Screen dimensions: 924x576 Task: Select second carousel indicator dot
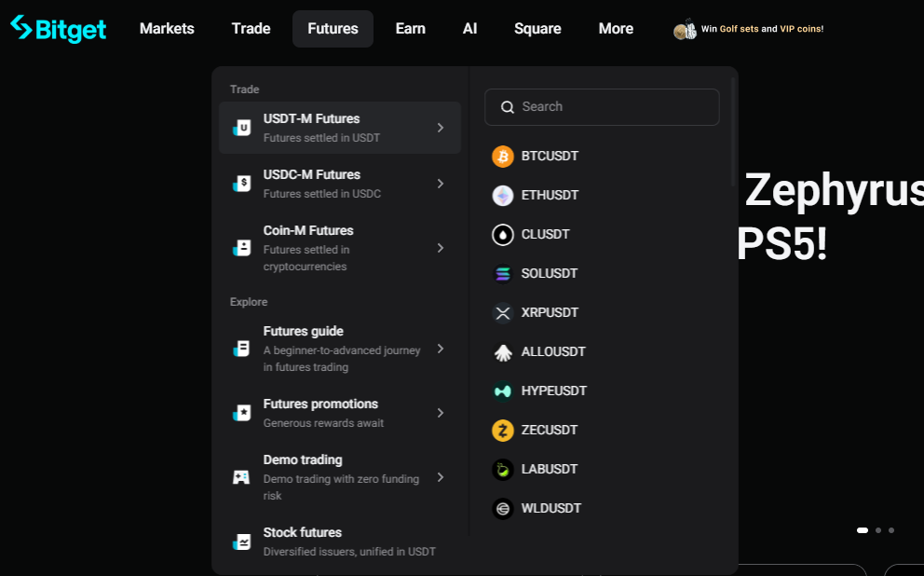[x=878, y=530]
